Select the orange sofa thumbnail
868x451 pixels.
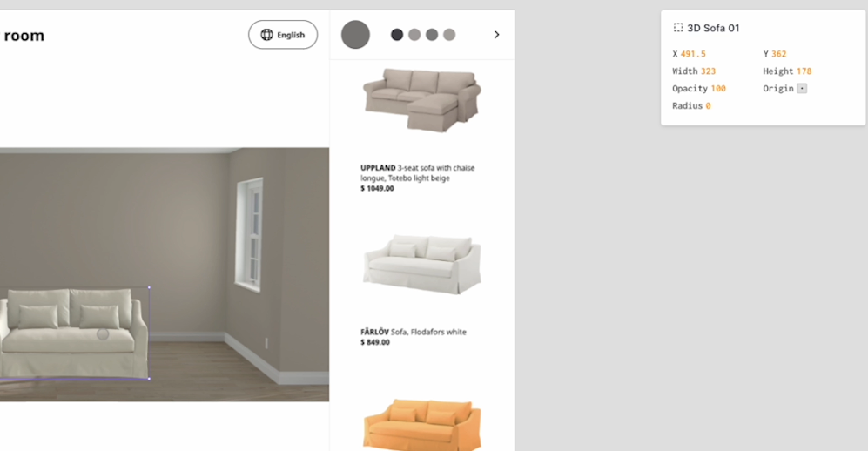point(422,425)
